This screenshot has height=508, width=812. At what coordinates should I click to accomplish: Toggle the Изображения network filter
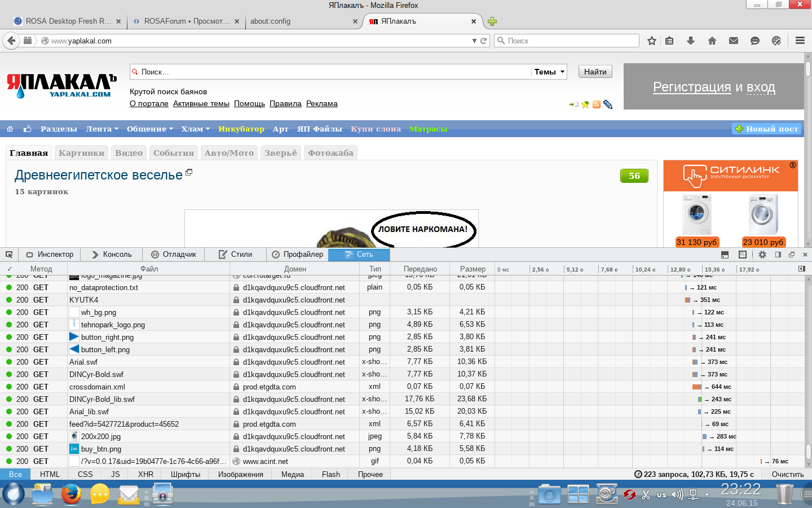coord(241,474)
